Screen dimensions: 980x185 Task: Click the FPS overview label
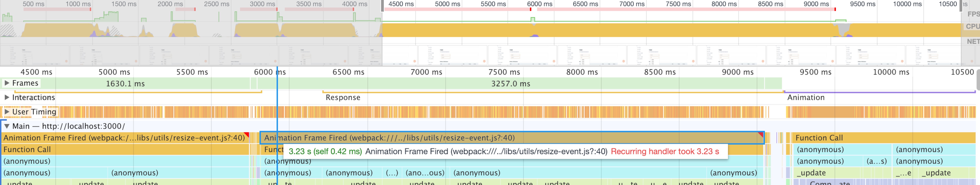point(973,14)
